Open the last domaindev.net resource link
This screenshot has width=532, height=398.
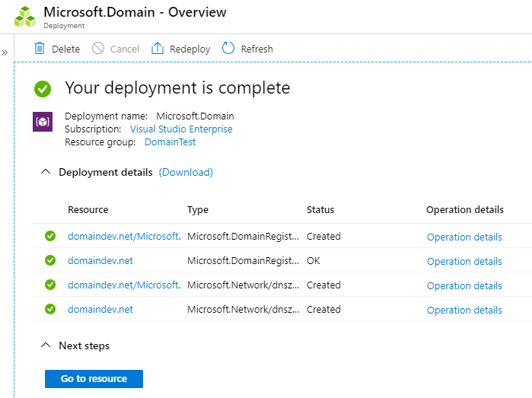click(100, 310)
